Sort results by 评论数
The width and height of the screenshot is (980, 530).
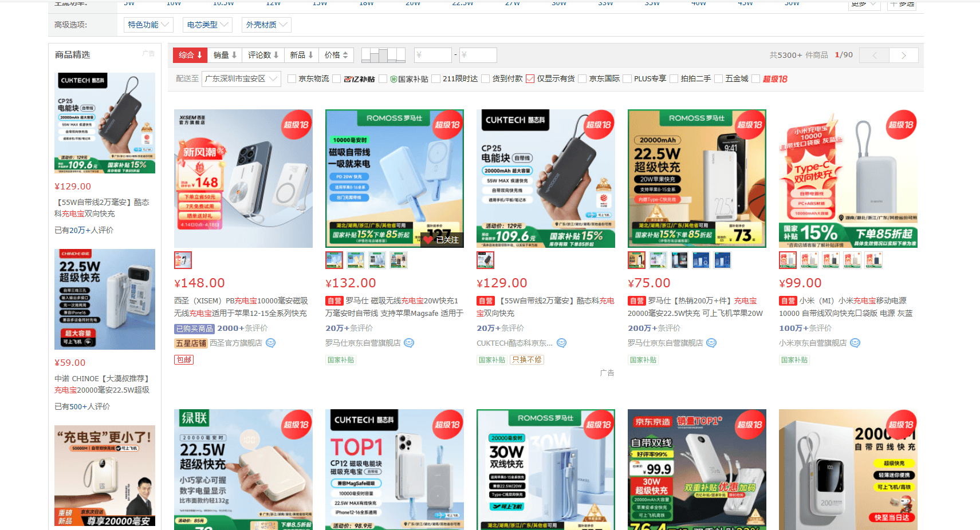coord(263,55)
